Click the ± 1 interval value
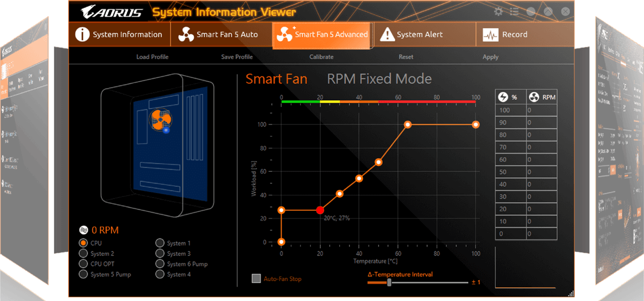Screen dimensions: 644x301 [476, 283]
